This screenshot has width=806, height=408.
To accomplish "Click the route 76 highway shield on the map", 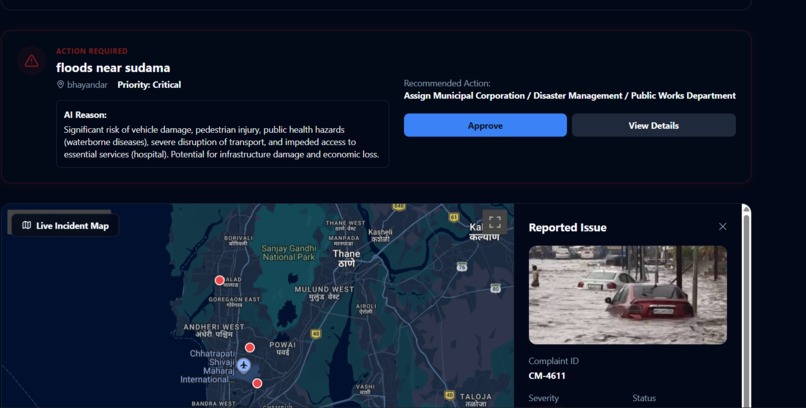I will point(462,267).
